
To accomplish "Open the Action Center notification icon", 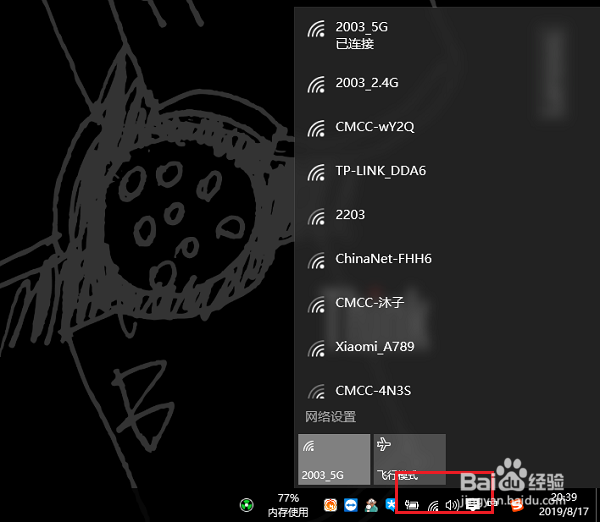I will tap(473, 505).
